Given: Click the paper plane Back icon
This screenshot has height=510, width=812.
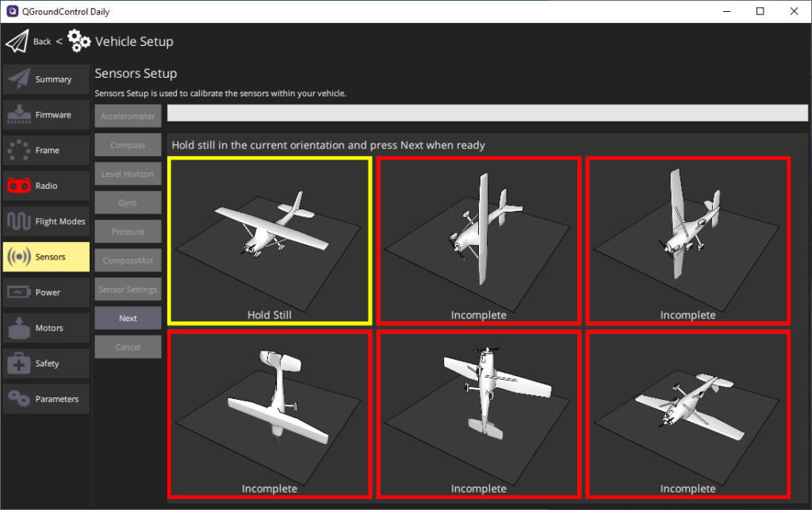Looking at the screenshot, I should coord(17,41).
